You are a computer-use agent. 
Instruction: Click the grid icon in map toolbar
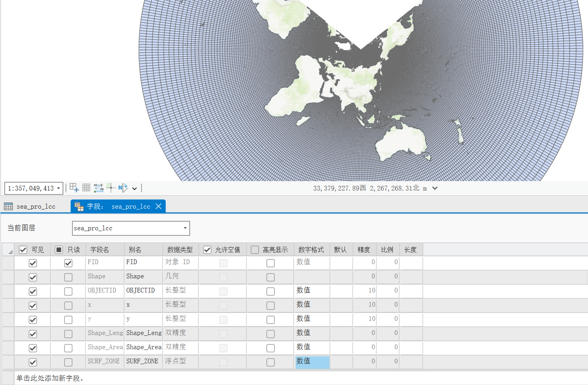point(86,188)
